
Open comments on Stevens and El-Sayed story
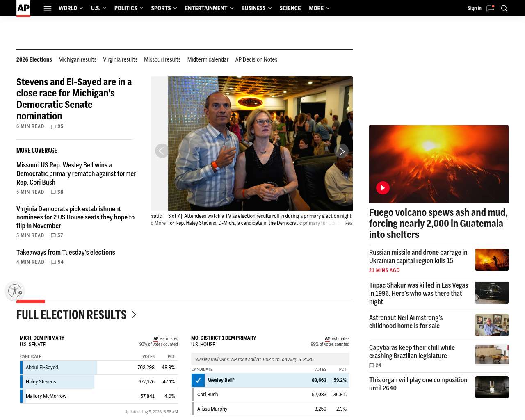tap(57, 126)
